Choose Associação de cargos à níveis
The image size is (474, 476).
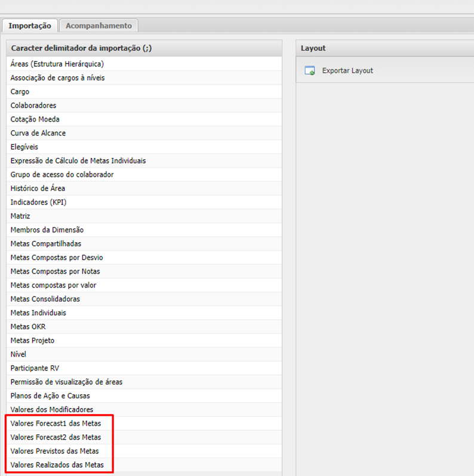point(58,78)
